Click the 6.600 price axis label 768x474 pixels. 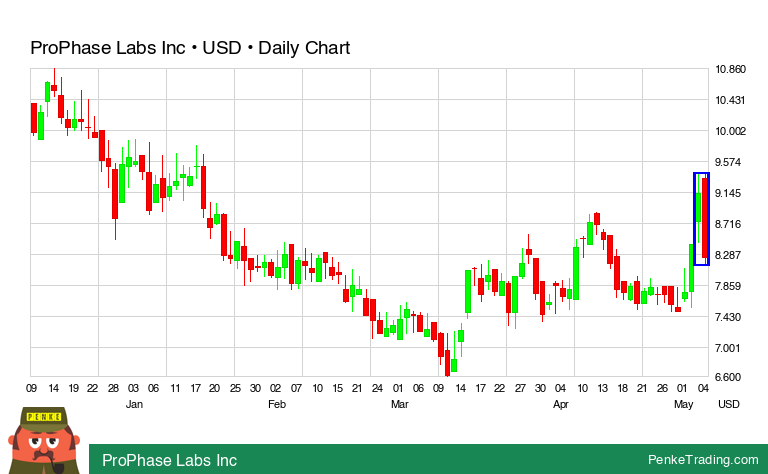click(x=728, y=377)
